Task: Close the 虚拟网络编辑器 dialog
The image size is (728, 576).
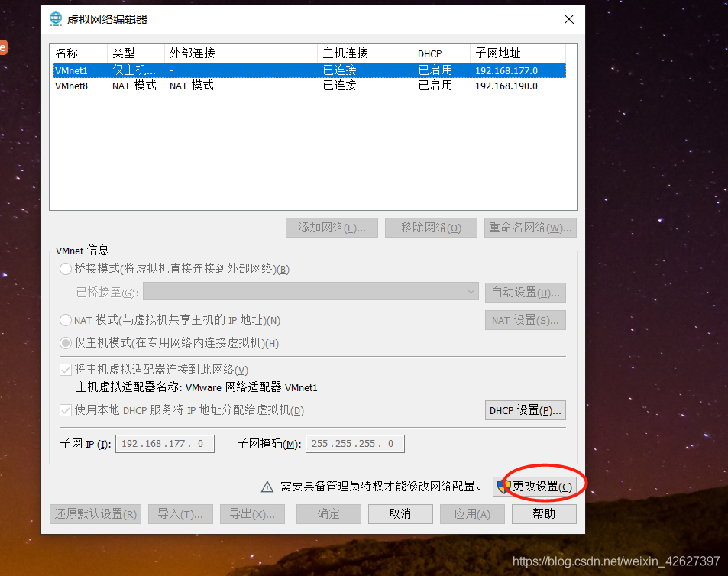Action: (569, 19)
